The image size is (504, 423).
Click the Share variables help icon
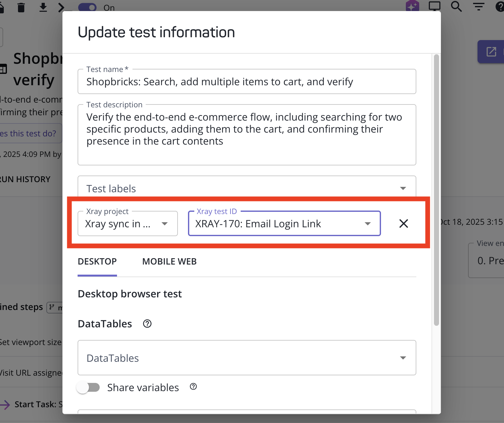tap(193, 386)
